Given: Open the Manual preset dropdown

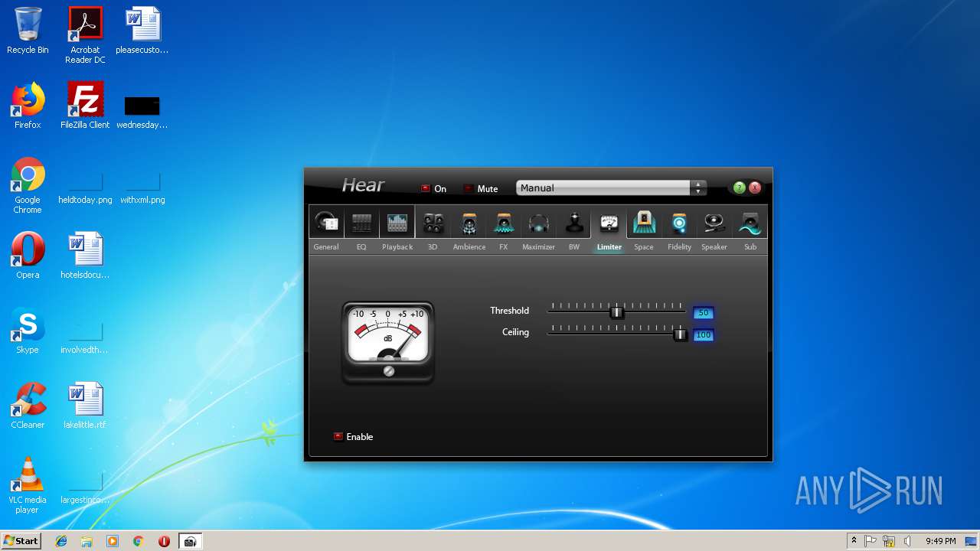Looking at the screenshot, I should point(611,187).
